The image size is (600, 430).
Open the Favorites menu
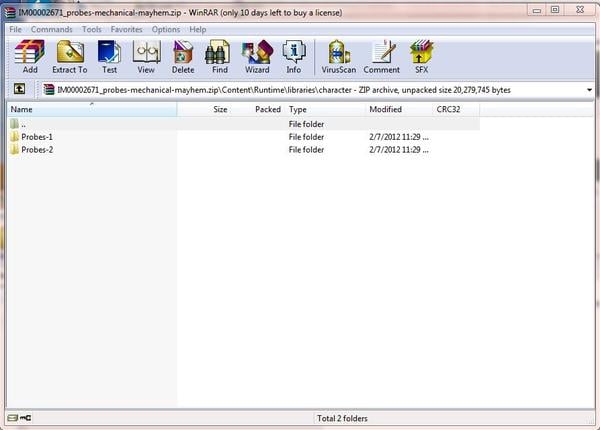(x=127, y=29)
